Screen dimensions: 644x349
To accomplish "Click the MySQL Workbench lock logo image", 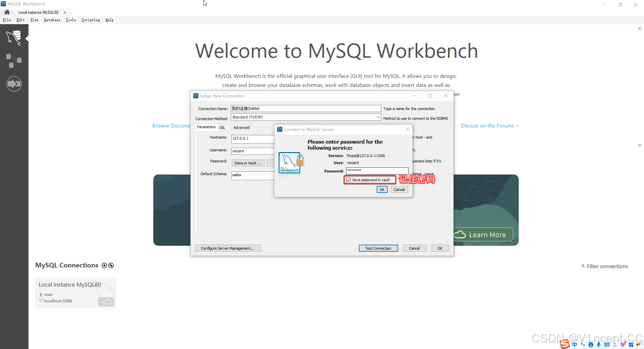I will pyautogui.click(x=291, y=163).
